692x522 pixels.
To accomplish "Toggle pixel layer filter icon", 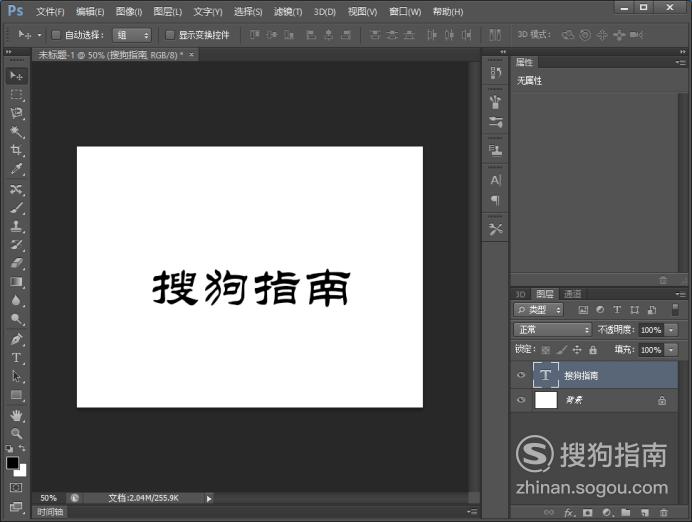I will point(583,310).
